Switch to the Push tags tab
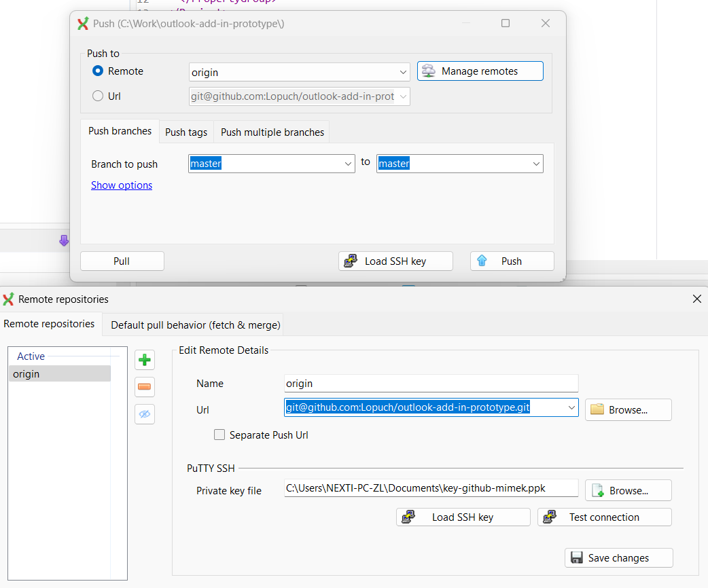Viewport: 708px width, 588px height. pyautogui.click(x=185, y=131)
